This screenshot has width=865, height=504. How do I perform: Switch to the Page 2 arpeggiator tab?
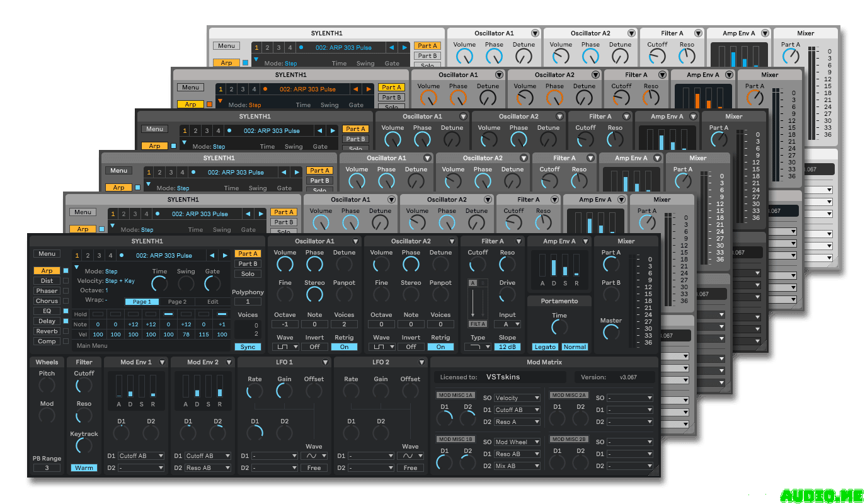[x=177, y=302]
